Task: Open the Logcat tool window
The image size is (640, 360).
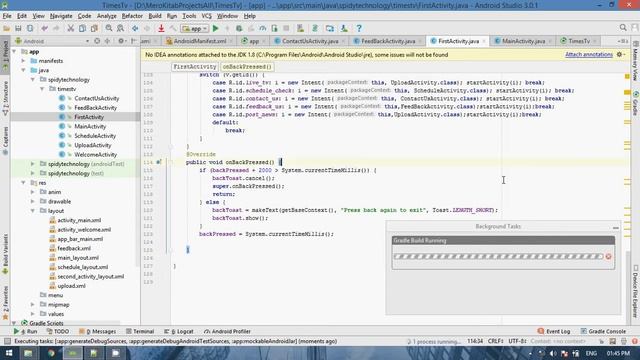Action: 179,331
